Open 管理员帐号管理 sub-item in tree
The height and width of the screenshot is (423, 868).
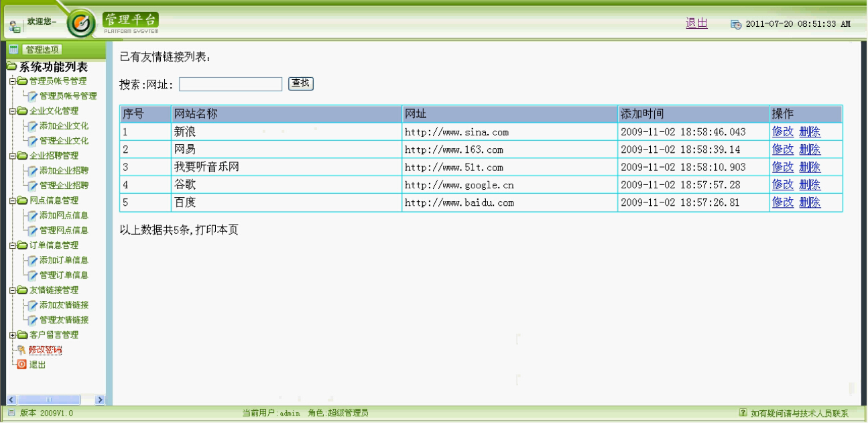point(68,96)
